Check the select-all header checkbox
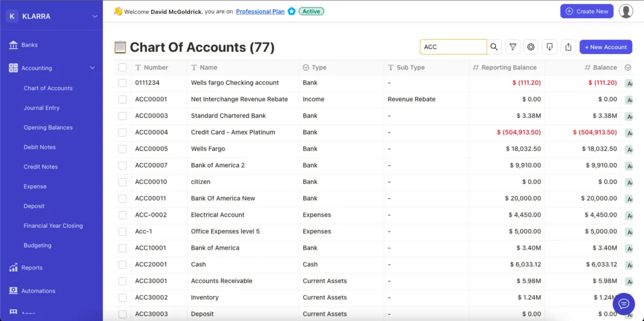Screen dimensions: 644x321 (x=122, y=68)
